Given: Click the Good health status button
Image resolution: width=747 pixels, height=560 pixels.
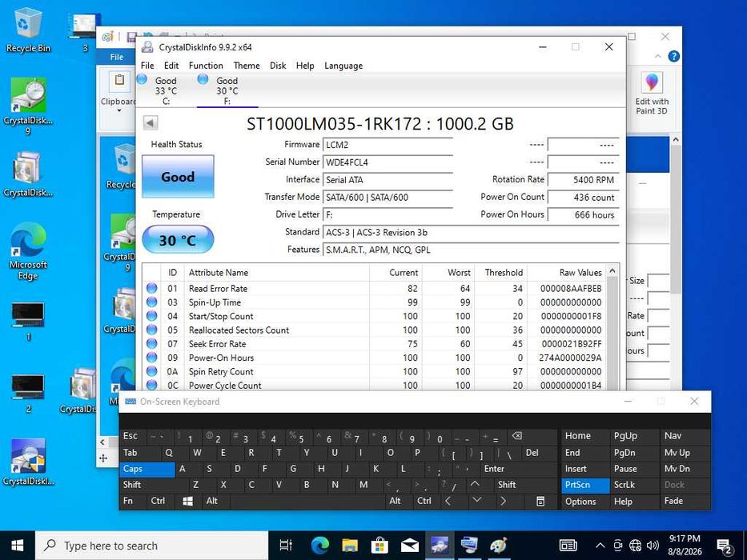Looking at the screenshot, I should (178, 177).
